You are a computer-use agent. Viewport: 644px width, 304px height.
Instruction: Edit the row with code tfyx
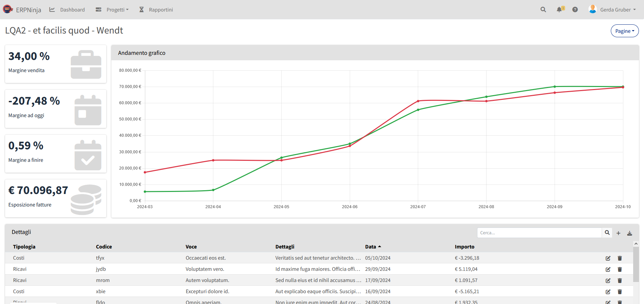pyautogui.click(x=608, y=258)
